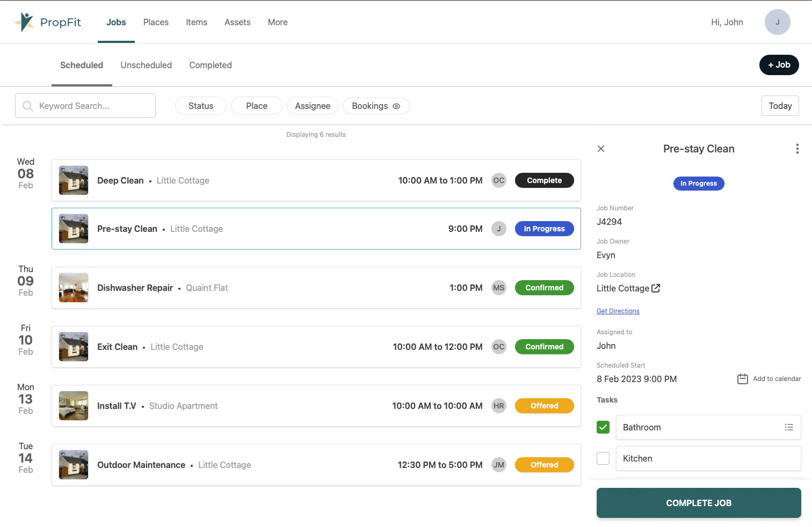Viewport: 812px width, 527px height.
Task: Open John's profile avatar
Action: pos(777,22)
